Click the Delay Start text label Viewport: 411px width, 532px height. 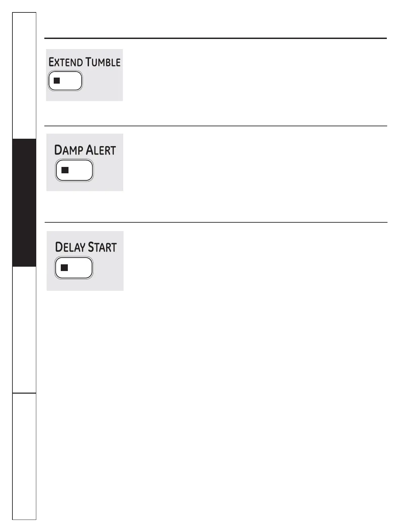pyautogui.click(x=86, y=247)
